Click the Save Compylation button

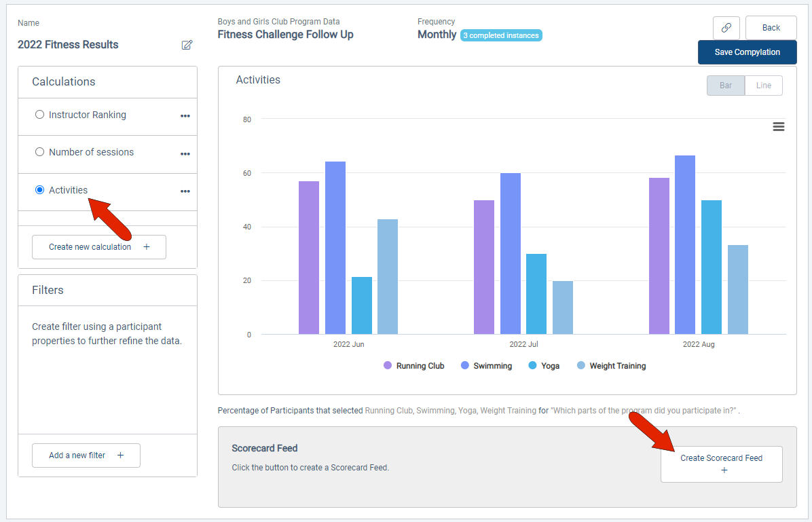tap(747, 52)
